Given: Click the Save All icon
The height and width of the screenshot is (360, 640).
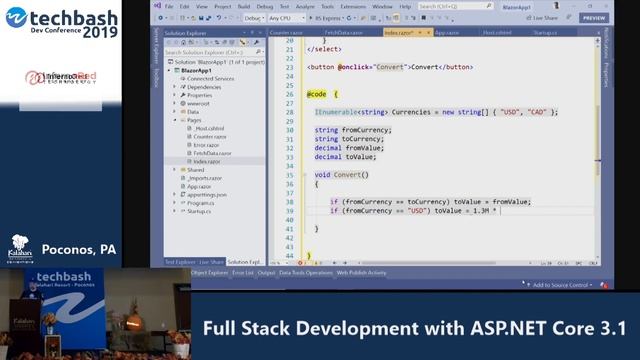Looking at the screenshot, I should pos(209,18).
